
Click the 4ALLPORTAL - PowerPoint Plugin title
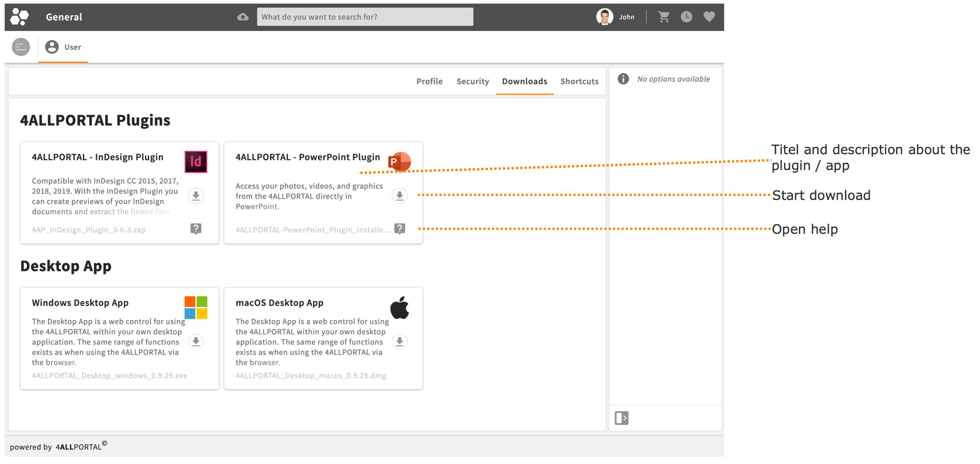(308, 157)
